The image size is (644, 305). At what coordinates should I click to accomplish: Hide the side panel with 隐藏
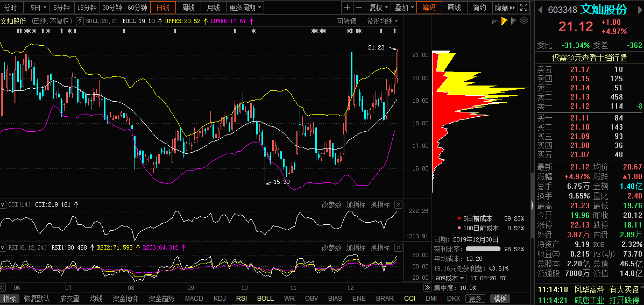click(x=504, y=8)
